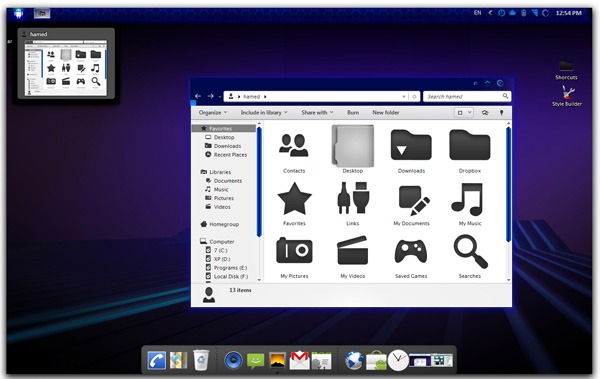Image resolution: width=600 pixels, height=379 pixels.
Task: Select drive 7 (C:) in navigation pane
Action: pos(220,250)
